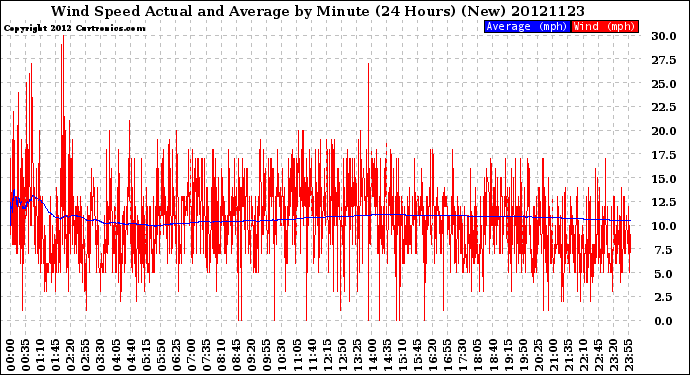Click the 02:55 time axis label
The height and width of the screenshot is (375, 690).
click(x=86, y=355)
